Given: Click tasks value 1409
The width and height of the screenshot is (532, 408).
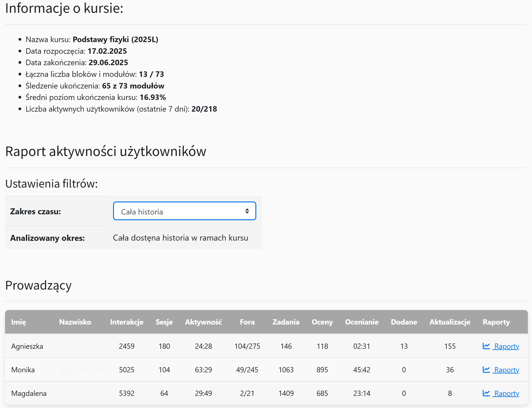Looking at the screenshot, I should [x=286, y=393].
